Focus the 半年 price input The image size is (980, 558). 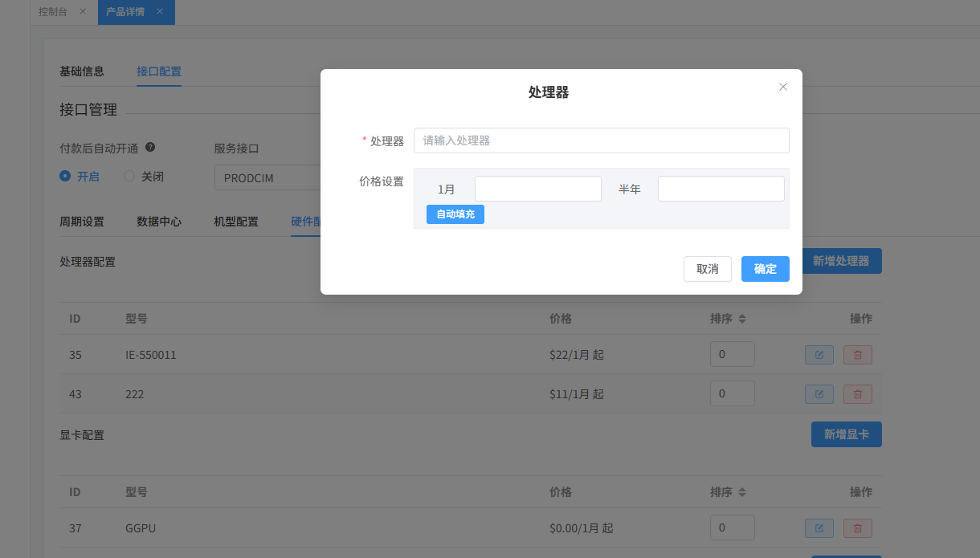click(x=721, y=189)
